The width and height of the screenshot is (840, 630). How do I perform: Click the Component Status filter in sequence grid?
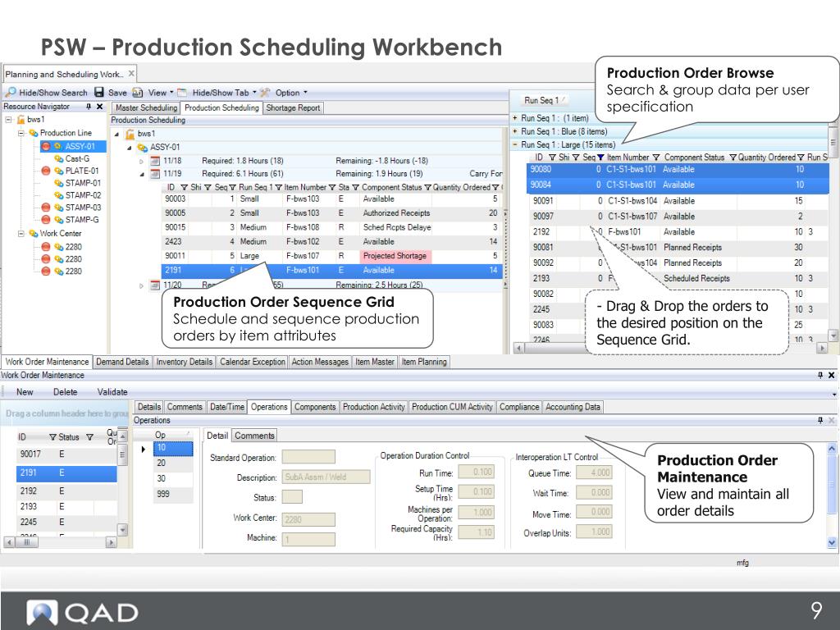427,188
